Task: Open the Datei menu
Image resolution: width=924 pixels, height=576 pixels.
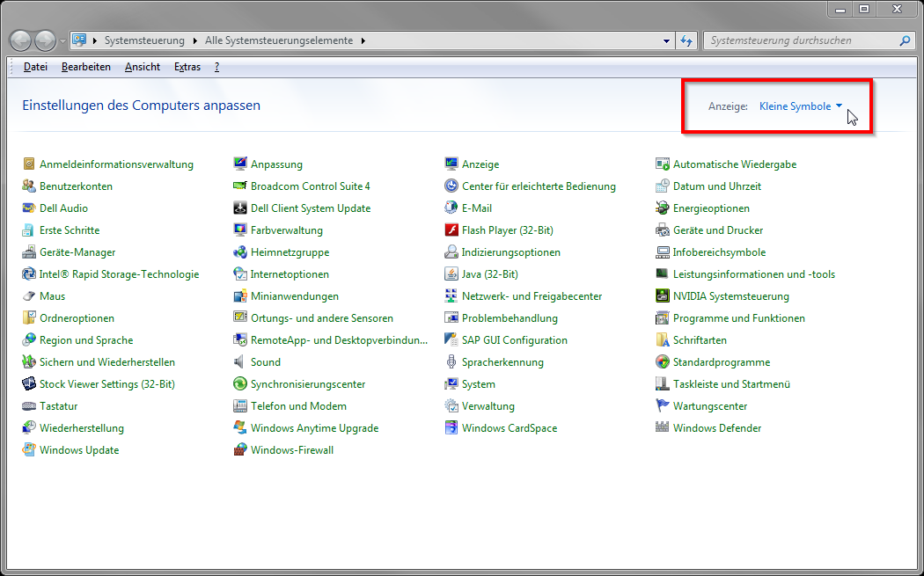Action: click(35, 67)
